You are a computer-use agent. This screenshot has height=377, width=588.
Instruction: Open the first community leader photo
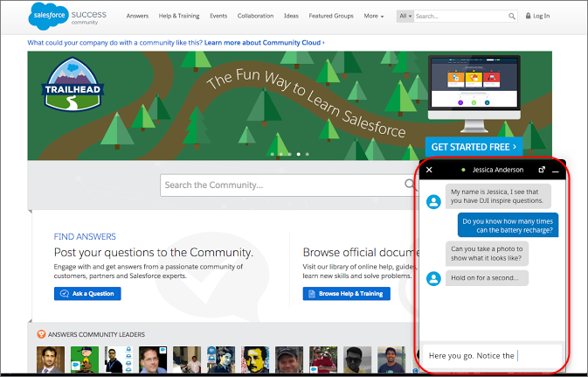(x=51, y=360)
